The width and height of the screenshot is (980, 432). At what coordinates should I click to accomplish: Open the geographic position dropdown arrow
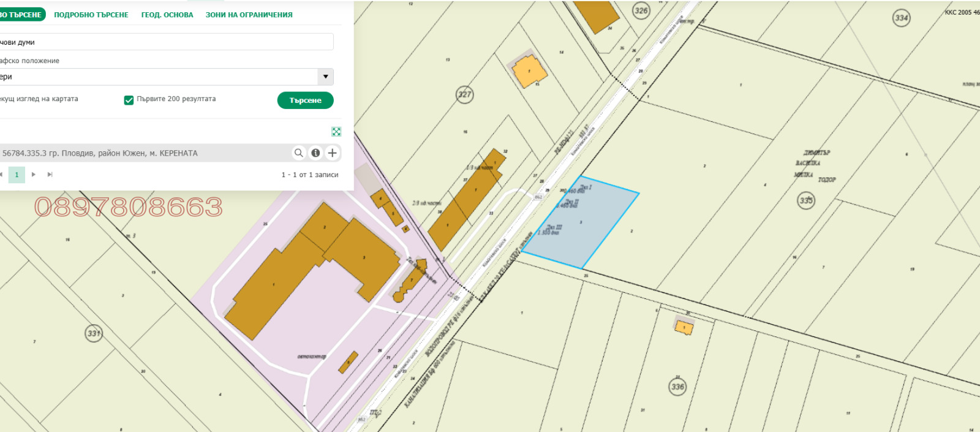(325, 77)
